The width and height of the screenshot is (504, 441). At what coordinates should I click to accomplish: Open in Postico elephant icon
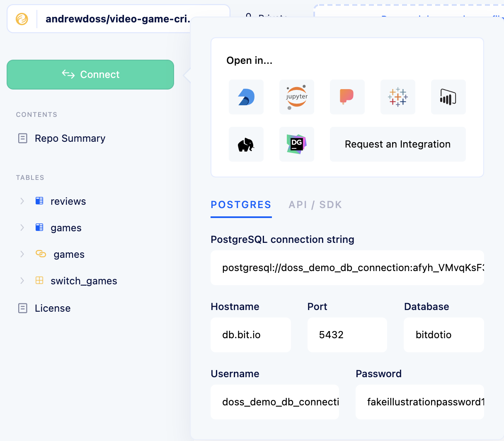246,144
